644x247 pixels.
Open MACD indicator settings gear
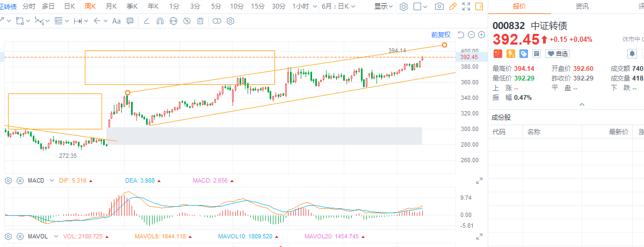coord(9,180)
